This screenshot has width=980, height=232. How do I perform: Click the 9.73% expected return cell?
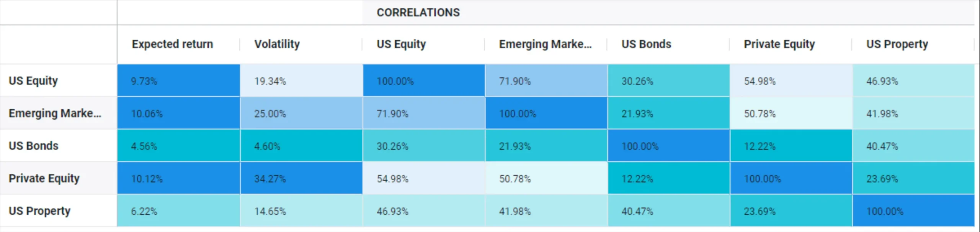178,81
